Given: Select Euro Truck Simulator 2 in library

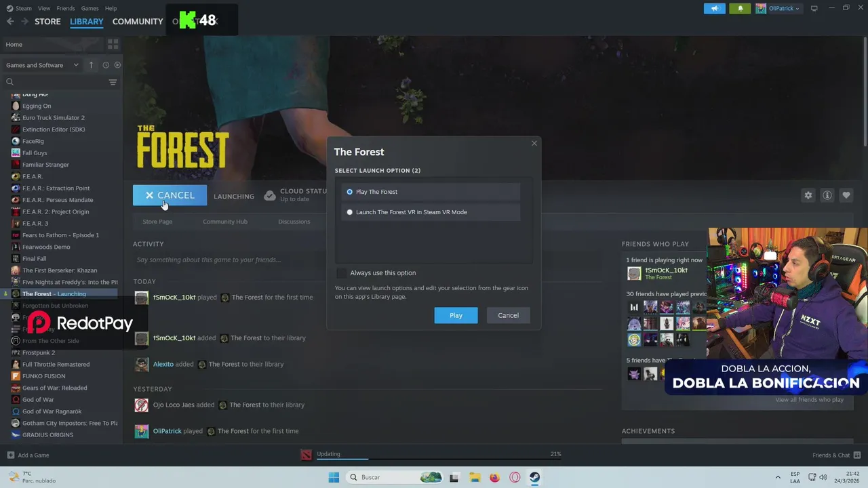Looking at the screenshot, I should [x=54, y=117].
